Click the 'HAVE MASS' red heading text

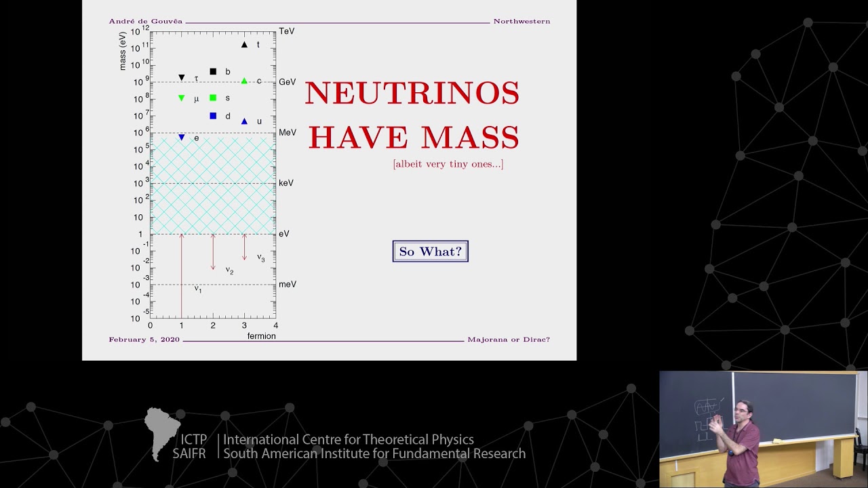(x=414, y=138)
